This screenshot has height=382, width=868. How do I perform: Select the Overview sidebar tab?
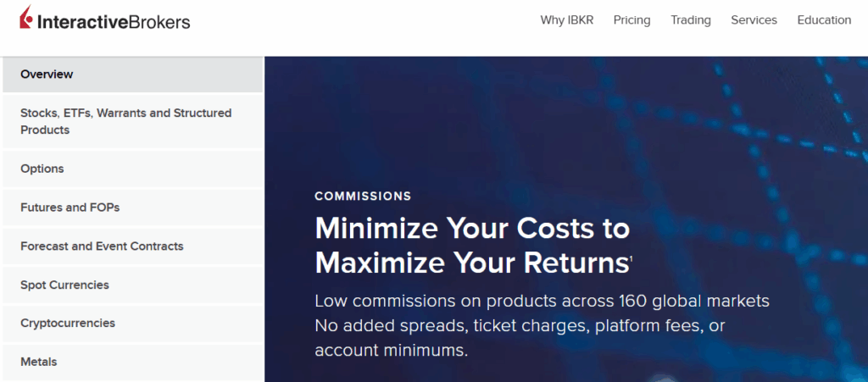click(47, 75)
